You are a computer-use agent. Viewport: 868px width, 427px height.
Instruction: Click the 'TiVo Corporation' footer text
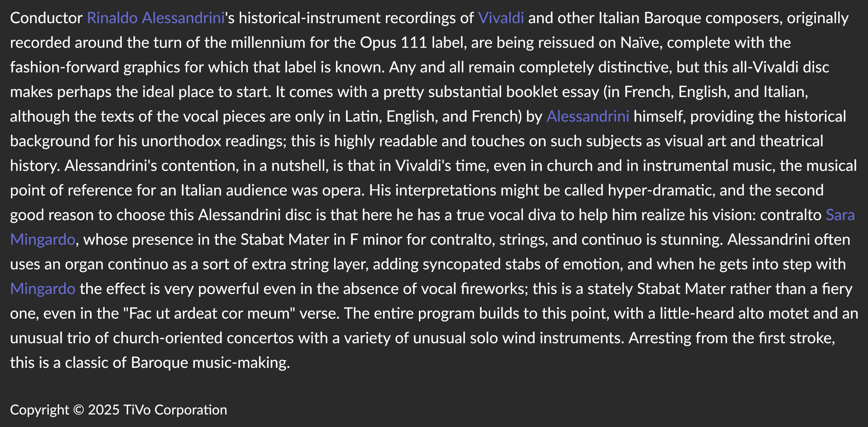point(175,410)
